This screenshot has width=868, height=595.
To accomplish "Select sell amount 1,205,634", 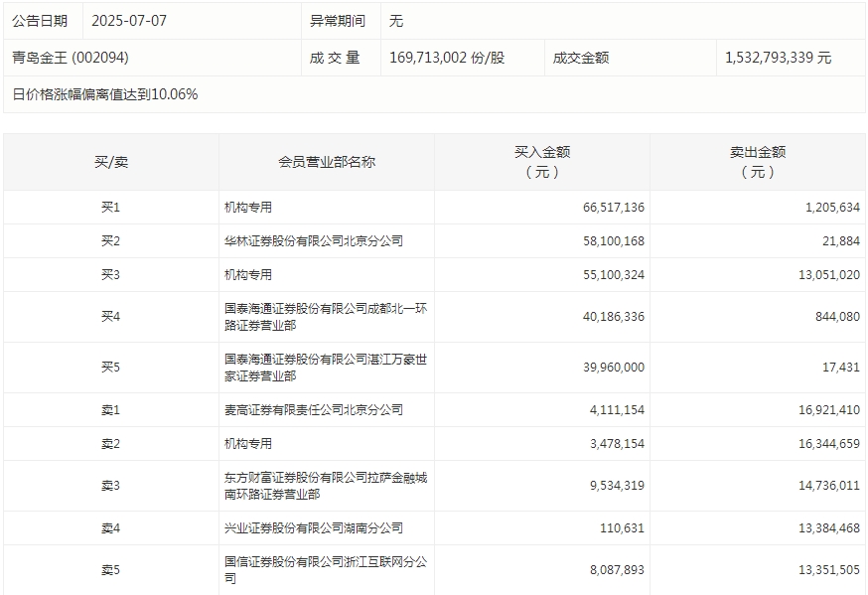I will pyautogui.click(x=832, y=208).
